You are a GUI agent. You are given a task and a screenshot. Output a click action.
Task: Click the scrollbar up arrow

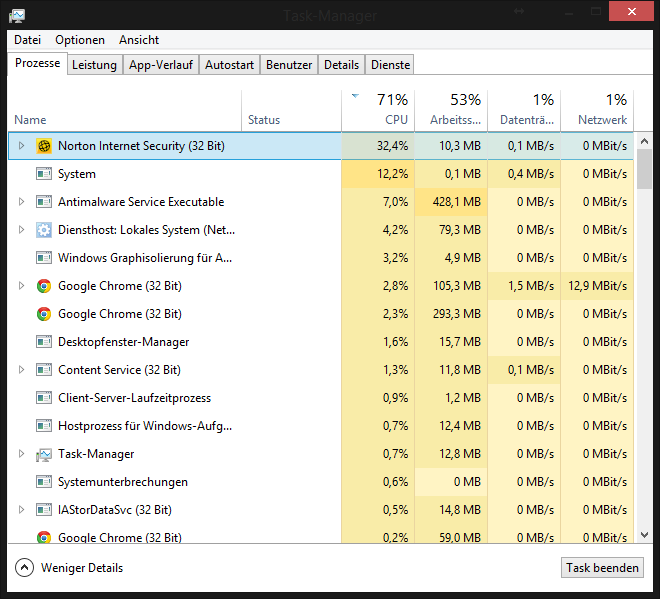644,141
